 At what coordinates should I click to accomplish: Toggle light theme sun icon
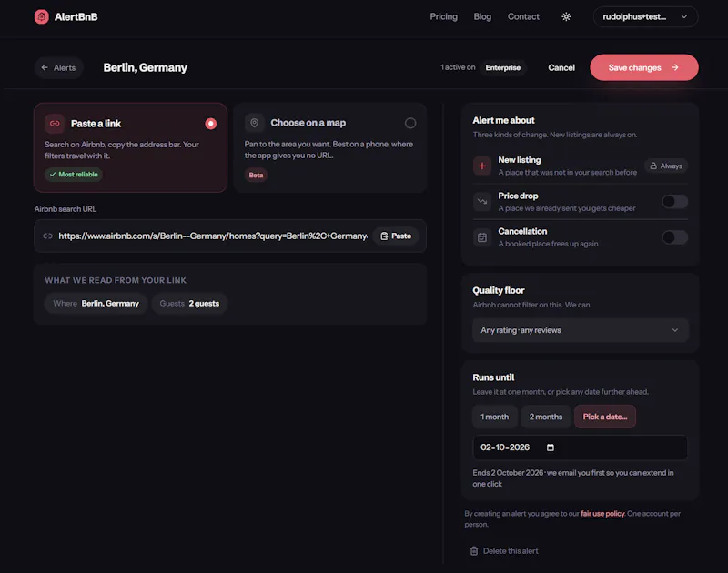coord(566,16)
